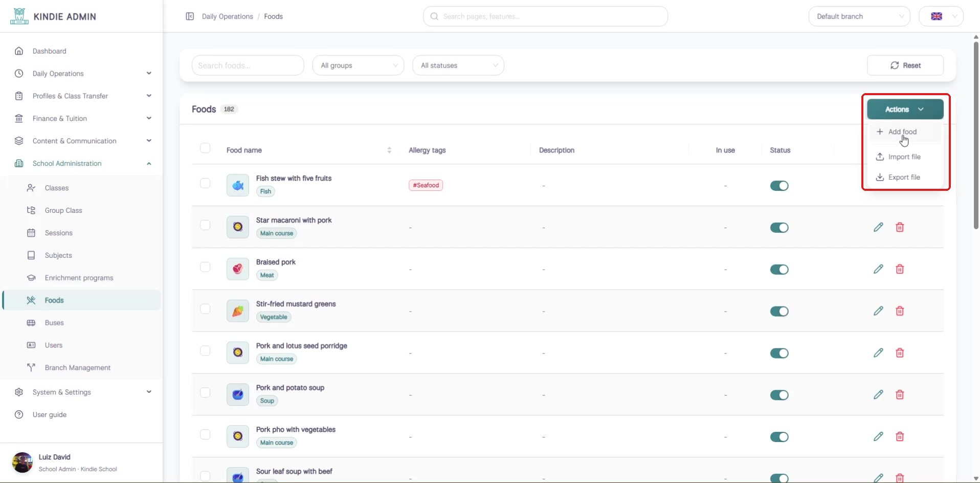Toggle status for Pork and potato soup

779,395
